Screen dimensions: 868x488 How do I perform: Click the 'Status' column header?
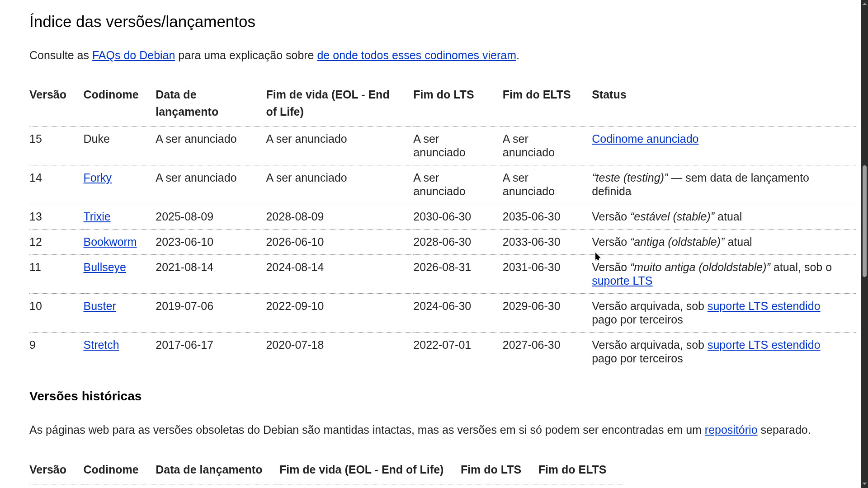(x=609, y=94)
